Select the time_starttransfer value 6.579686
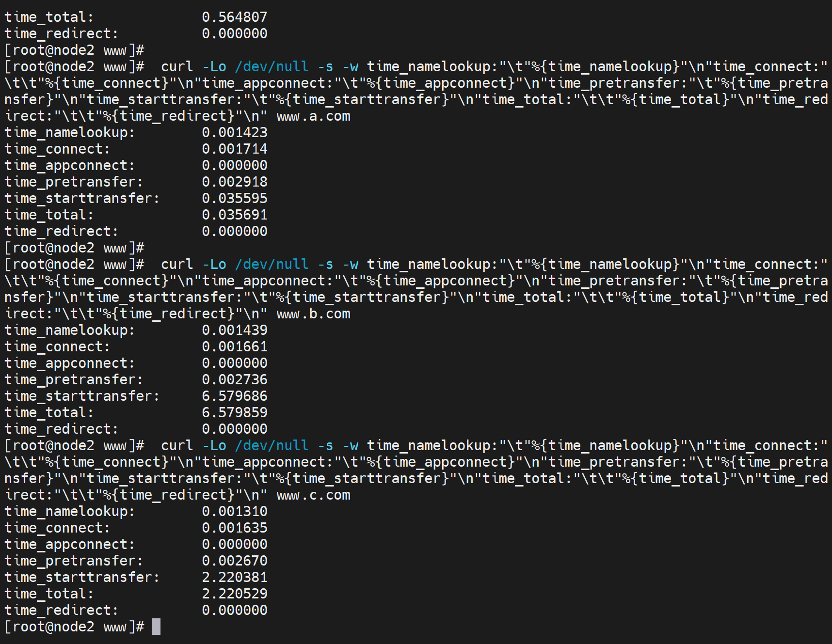This screenshot has height=644, width=832. (234, 396)
